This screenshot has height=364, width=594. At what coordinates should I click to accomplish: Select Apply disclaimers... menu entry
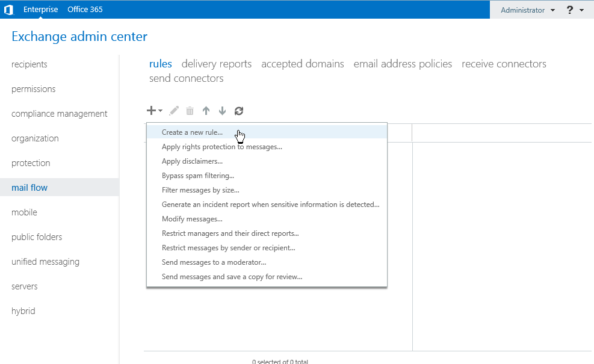pos(267,161)
